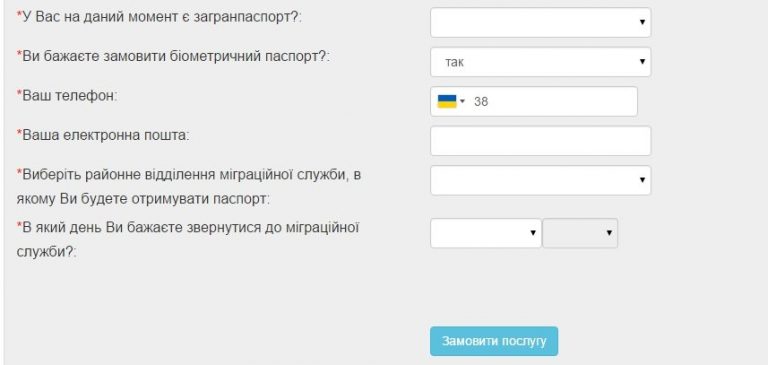The image size is (768, 365).
Task: Click label 'В який день Ви бажаєте звернутися'
Action: [x=188, y=228]
